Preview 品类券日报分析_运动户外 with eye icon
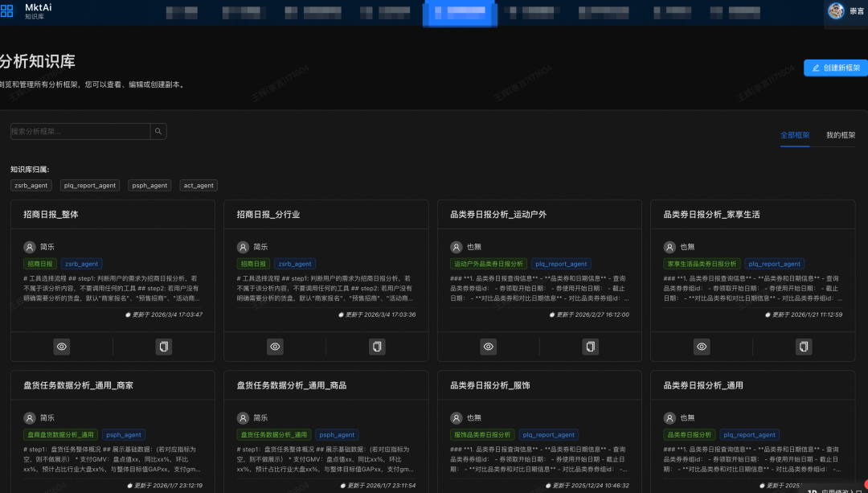This screenshot has height=493, width=868. [x=489, y=347]
